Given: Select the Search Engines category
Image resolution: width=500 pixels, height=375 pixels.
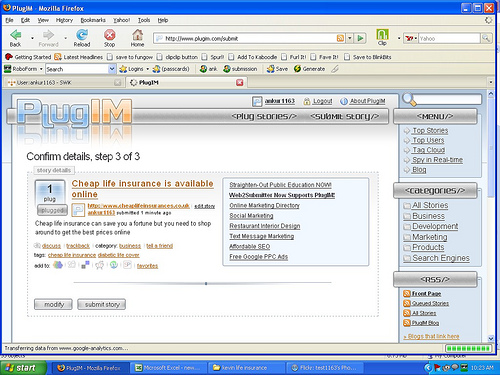Looking at the screenshot, I should (441, 258).
